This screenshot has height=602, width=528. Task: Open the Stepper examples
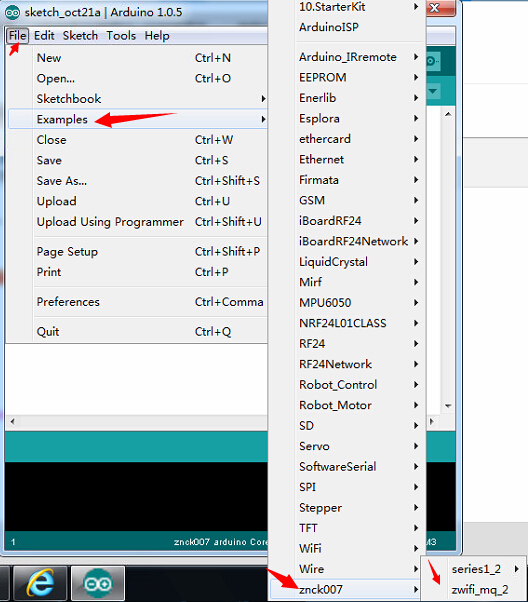tap(347, 507)
